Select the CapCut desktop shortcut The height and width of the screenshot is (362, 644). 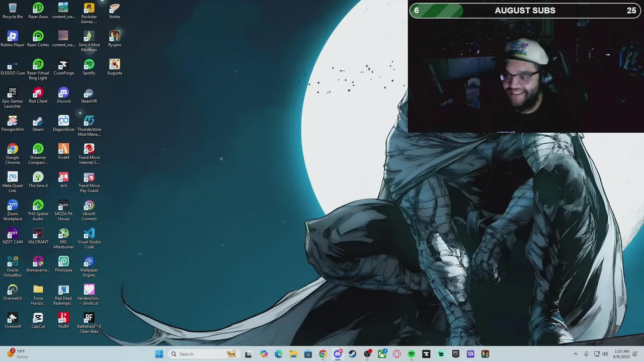pyautogui.click(x=38, y=320)
